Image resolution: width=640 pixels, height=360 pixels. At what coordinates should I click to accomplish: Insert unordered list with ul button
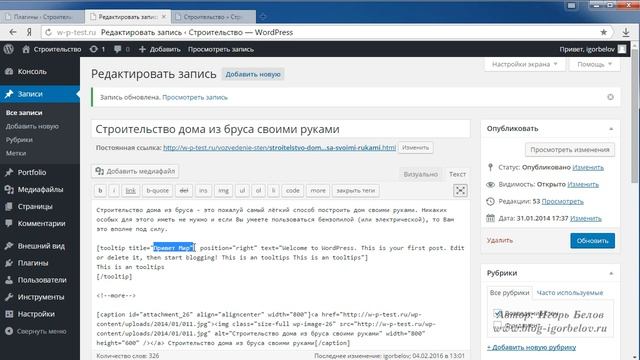point(242,191)
